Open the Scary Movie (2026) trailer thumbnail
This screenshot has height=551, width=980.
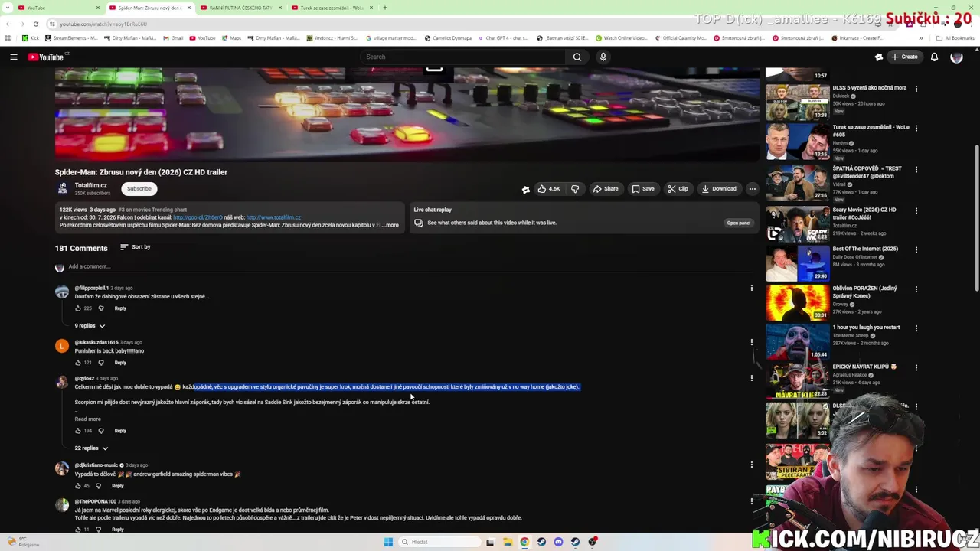pos(797,224)
